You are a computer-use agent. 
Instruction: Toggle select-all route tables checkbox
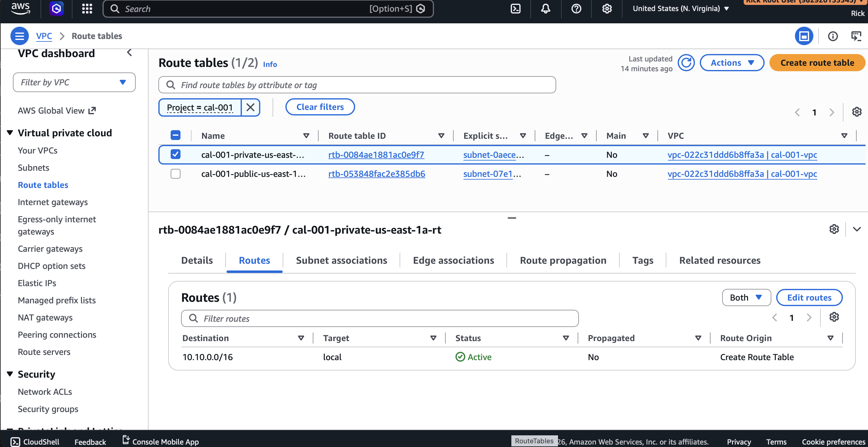175,135
